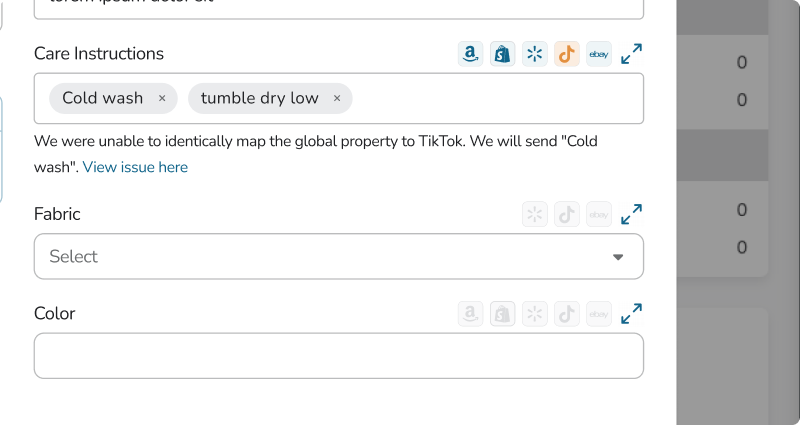Viewport: 800px width, 425px height.
Task: Toggle the TikTok icon for Care Instructions
Action: 567,54
